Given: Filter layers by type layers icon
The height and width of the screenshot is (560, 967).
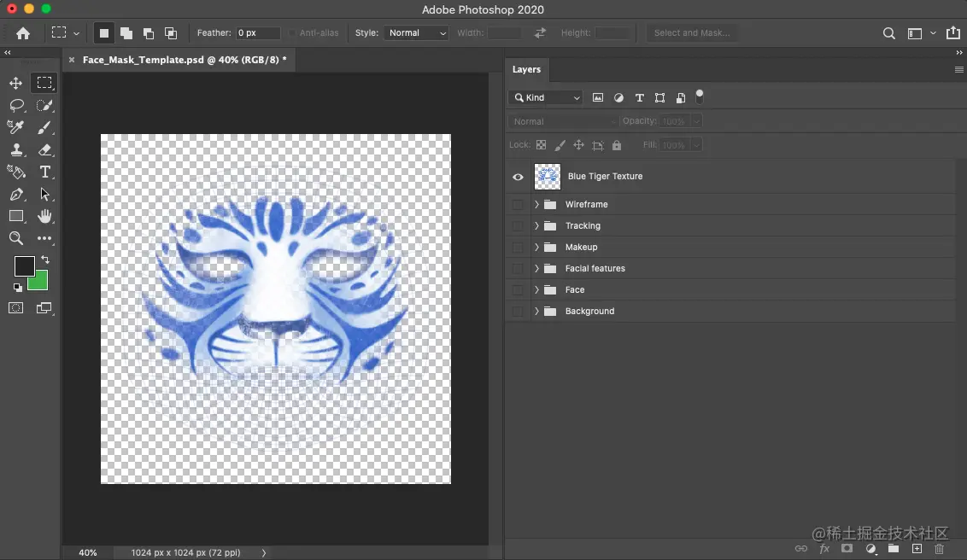Looking at the screenshot, I should point(640,97).
